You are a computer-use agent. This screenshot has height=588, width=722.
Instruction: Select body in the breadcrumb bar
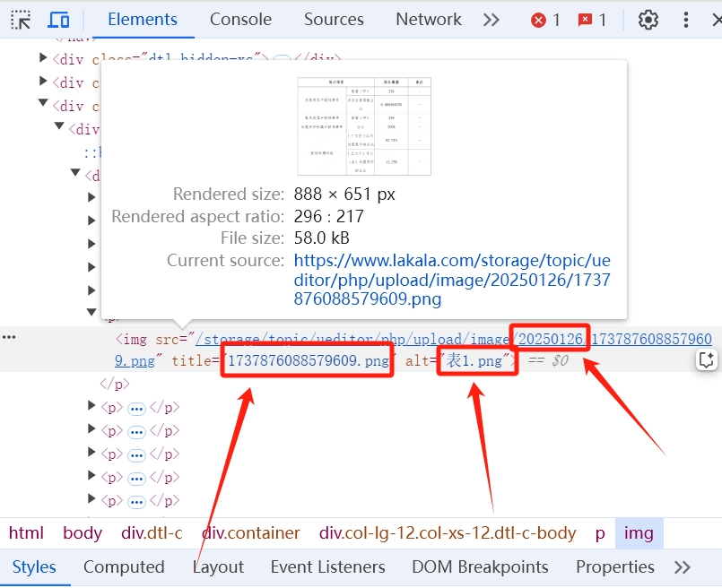pos(83,532)
